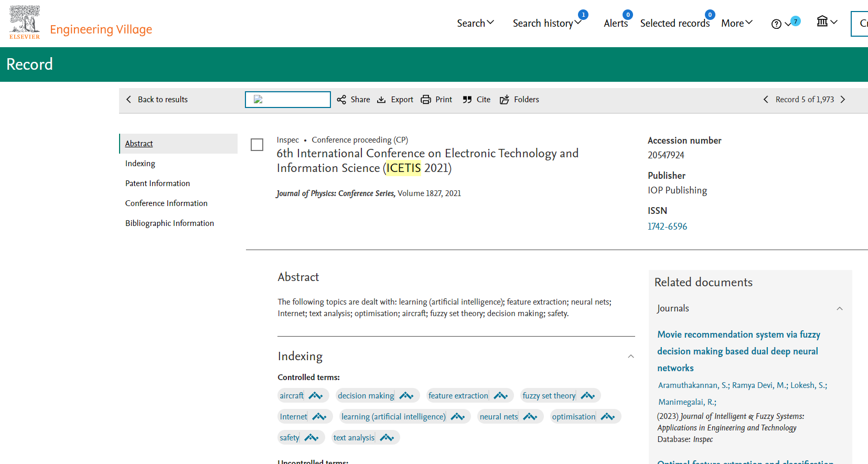Open the Search history dropdown
Image resolution: width=868 pixels, height=464 pixels.
pyautogui.click(x=547, y=23)
